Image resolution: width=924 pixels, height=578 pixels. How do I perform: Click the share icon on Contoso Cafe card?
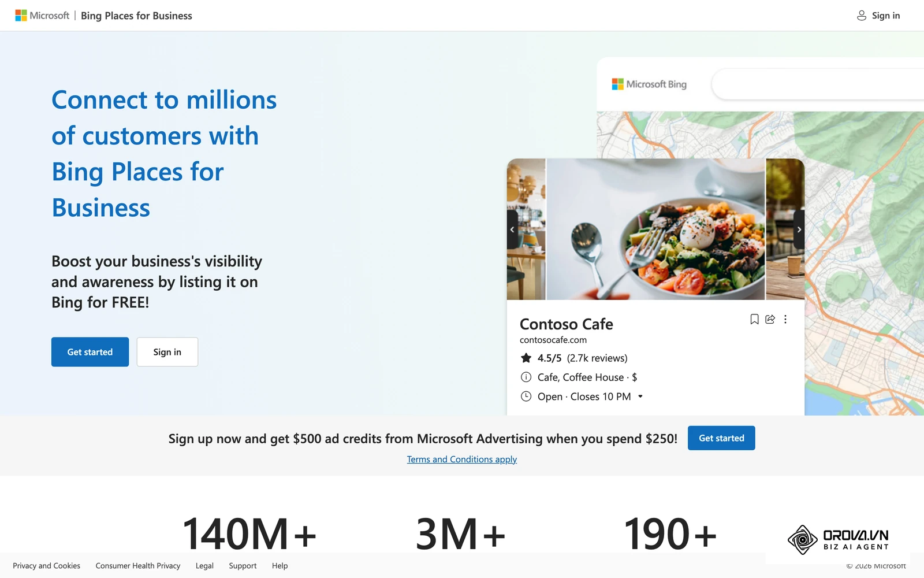coord(770,319)
